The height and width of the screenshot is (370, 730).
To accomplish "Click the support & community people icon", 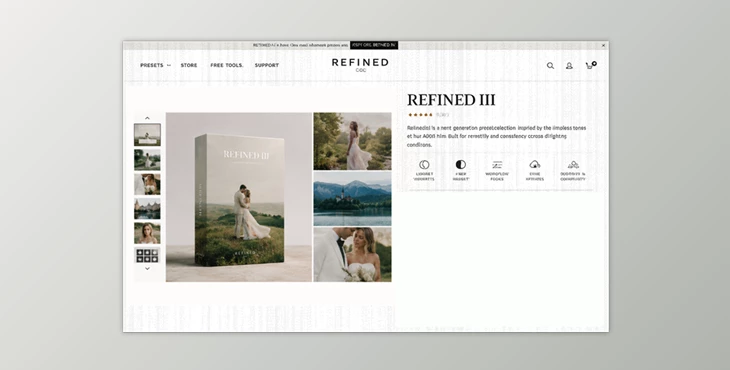I will (573, 164).
